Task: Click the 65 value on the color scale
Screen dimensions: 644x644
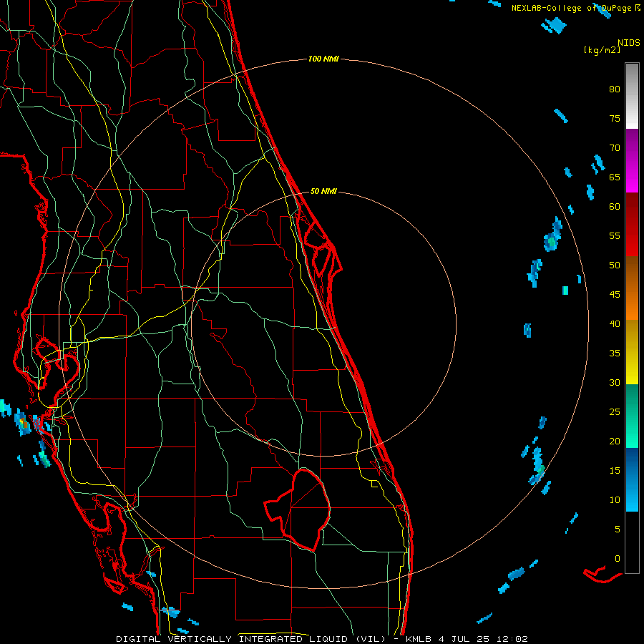Action: (x=615, y=177)
